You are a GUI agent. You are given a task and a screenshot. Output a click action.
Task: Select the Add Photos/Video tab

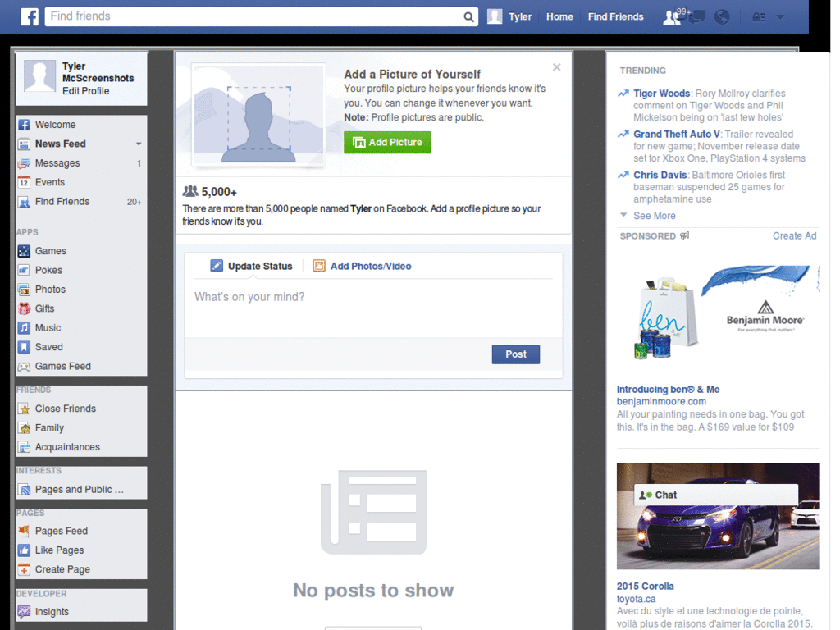click(362, 266)
